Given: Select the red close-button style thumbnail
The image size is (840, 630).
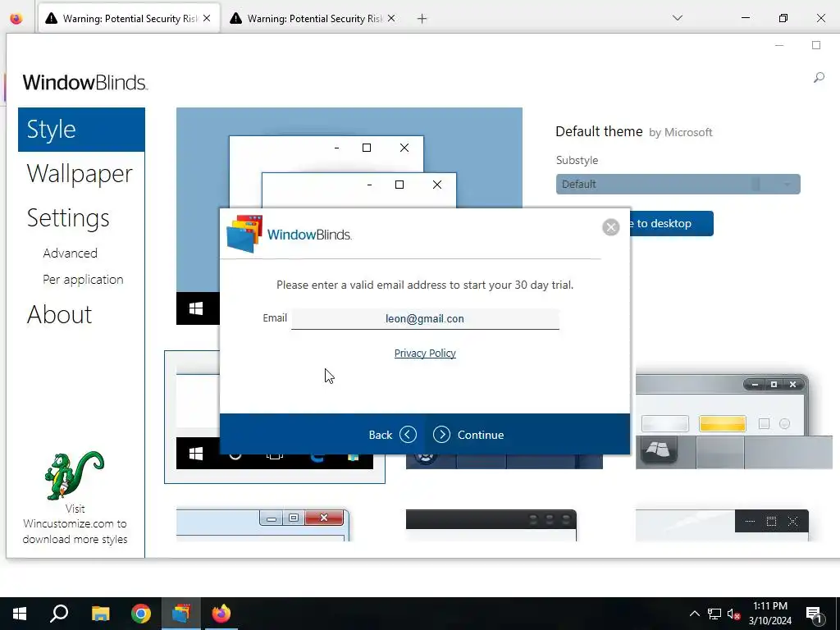Looking at the screenshot, I should pyautogui.click(x=262, y=525).
